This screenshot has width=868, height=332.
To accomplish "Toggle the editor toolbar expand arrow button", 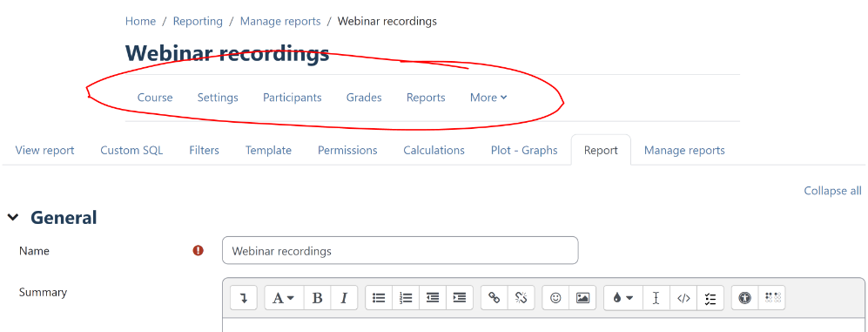I will click(x=244, y=298).
